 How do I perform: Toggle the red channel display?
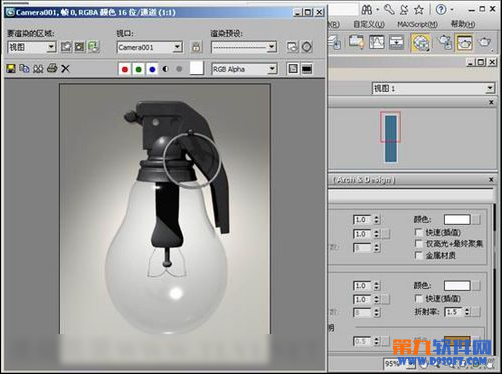[125, 69]
